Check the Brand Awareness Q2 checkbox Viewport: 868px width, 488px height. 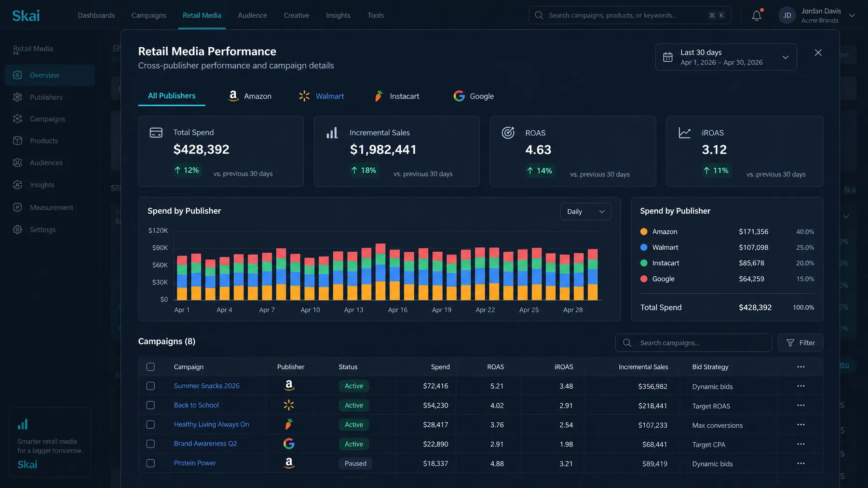150,444
